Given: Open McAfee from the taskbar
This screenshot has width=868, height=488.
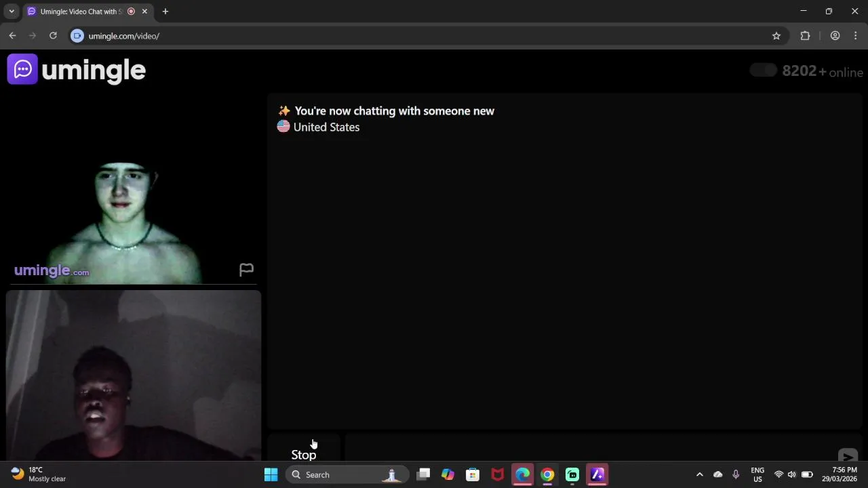Looking at the screenshot, I should pos(498,474).
